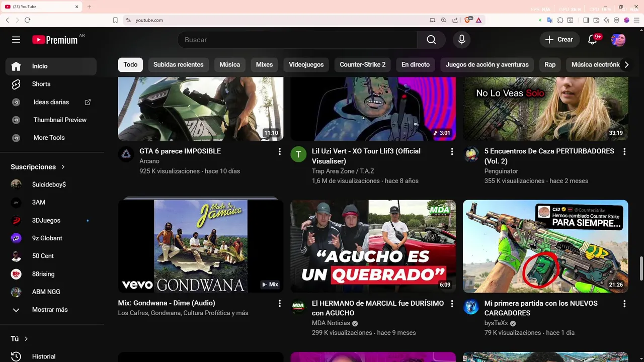The width and height of the screenshot is (644, 362).
Task: Click the page vertical scrollbar thumb
Action: point(641,268)
